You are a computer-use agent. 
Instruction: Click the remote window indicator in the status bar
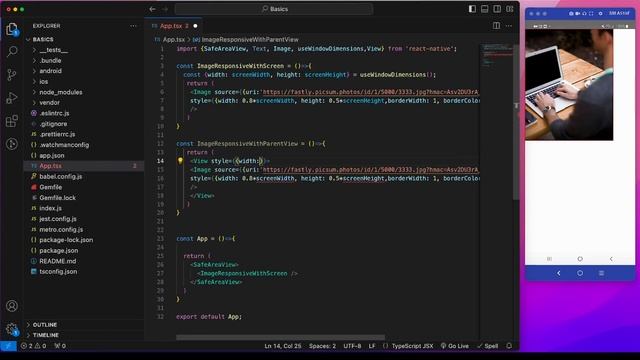click(8, 346)
